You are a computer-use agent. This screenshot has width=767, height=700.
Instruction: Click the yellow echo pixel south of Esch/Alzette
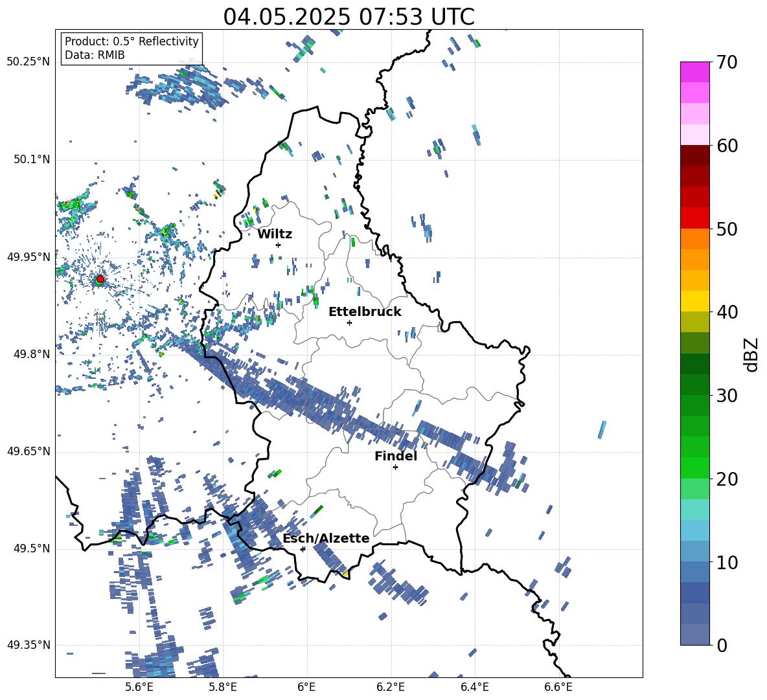pos(345,573)
